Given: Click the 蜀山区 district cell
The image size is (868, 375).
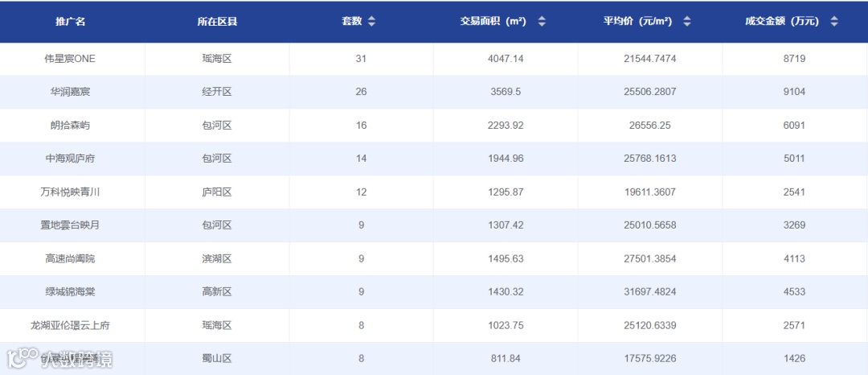Looking at the screenshot, I should [x=217, y=358].
